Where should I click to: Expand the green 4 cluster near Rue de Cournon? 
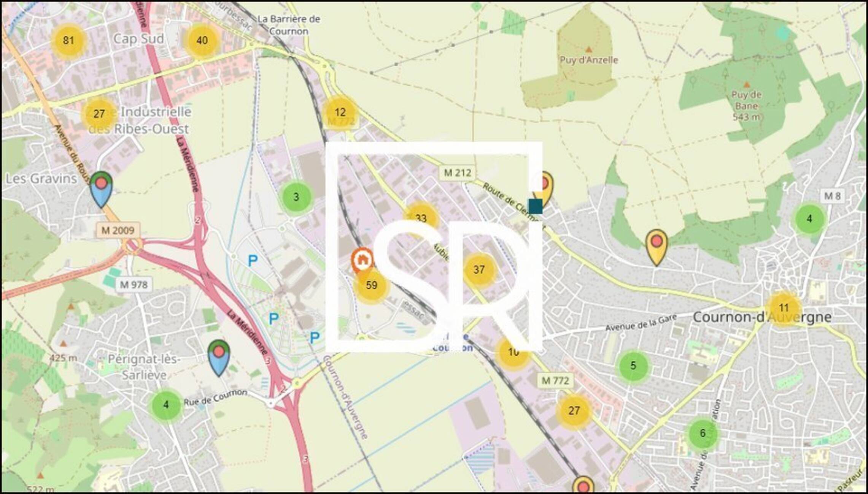coord(166,405)
